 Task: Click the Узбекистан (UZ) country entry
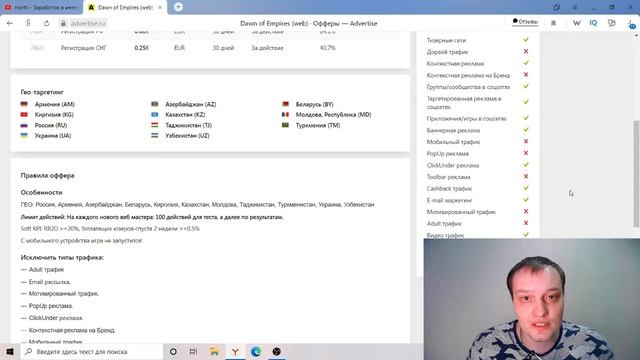pos(187,136)
